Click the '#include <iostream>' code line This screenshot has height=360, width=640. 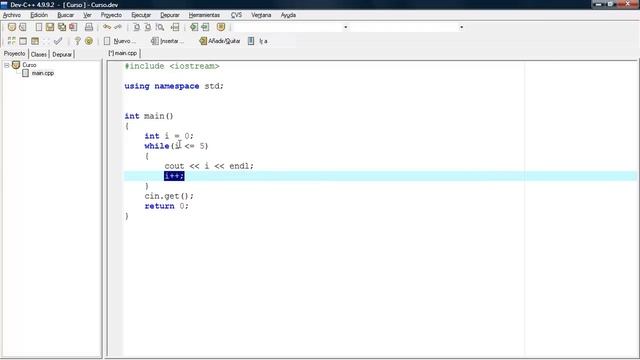[x=172, y=66]
